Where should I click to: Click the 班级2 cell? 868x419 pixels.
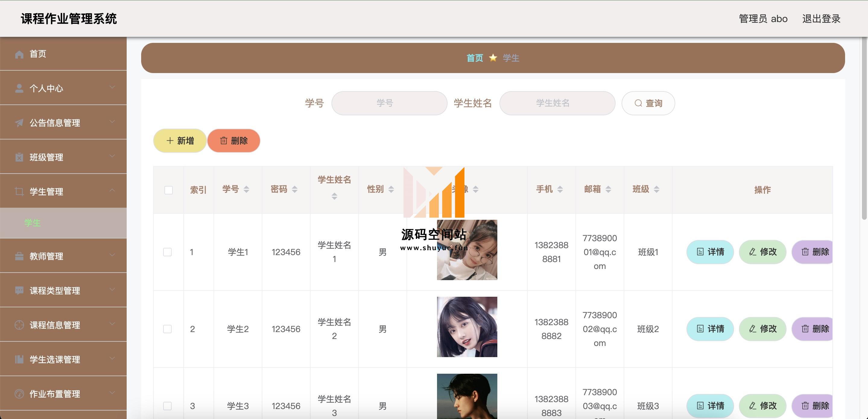click(648, 329)
